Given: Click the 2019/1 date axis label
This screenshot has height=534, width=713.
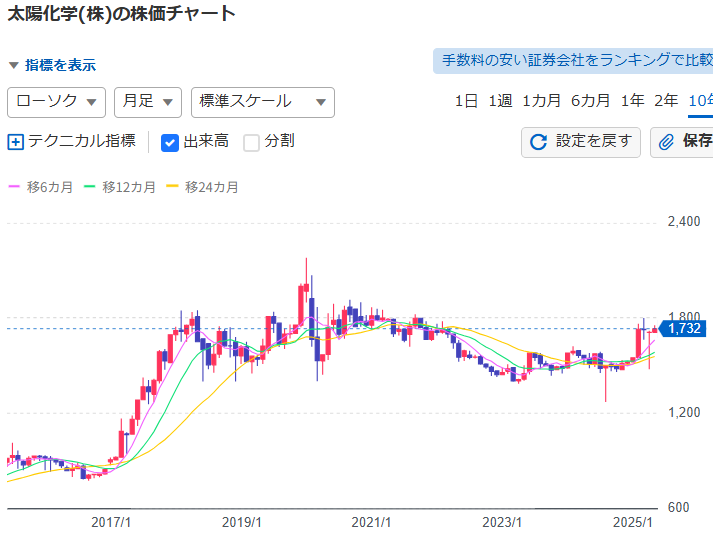Looking at the screenshot, I should [x=241, y=522].
